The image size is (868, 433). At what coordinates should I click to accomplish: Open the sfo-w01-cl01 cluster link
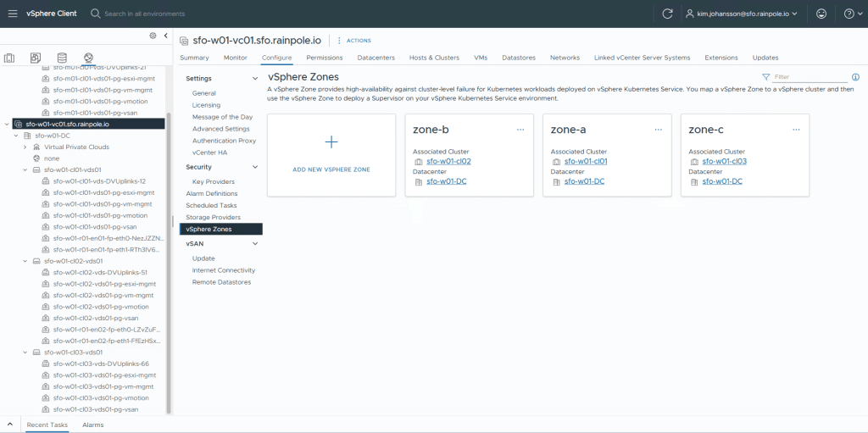[x=585, y=161]
